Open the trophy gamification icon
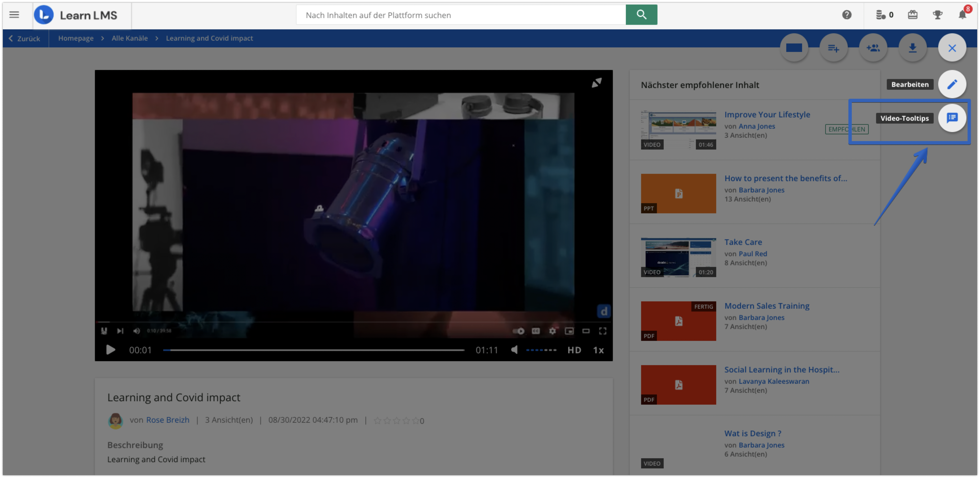Viewport: 980px width, 478px height. [937, 15]
